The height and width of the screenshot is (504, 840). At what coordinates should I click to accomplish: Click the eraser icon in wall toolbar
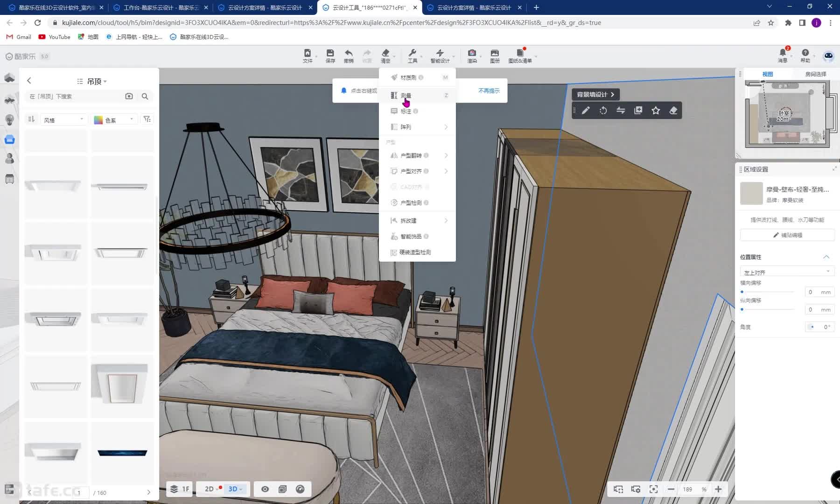[673, 110]
